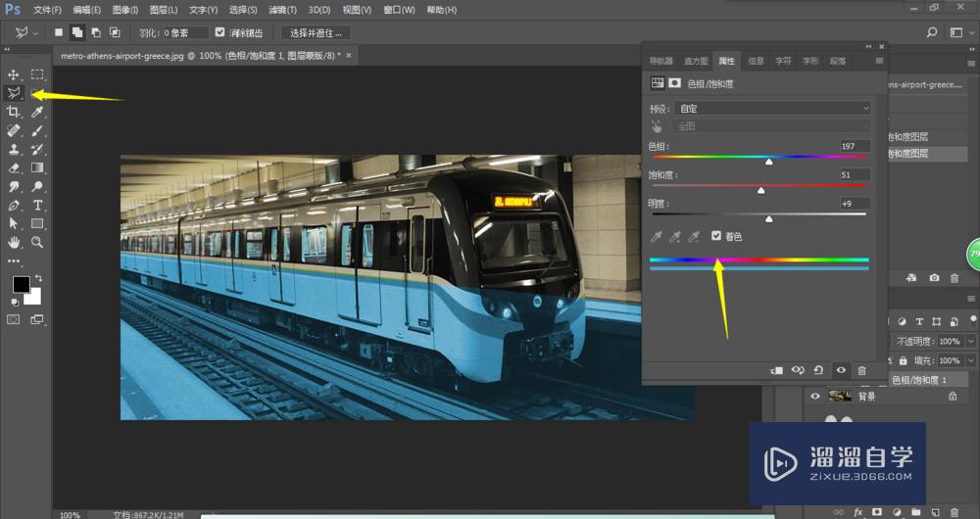Select the Zoom magnifier tool
This screenshot has height=519, width=980.
[37, 242]
